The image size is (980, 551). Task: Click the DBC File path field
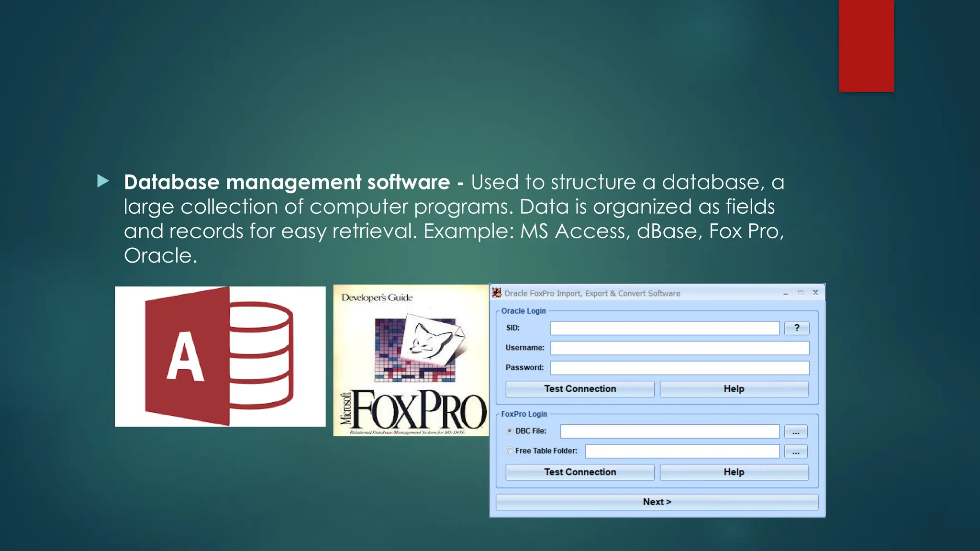[x=669, y=431]
